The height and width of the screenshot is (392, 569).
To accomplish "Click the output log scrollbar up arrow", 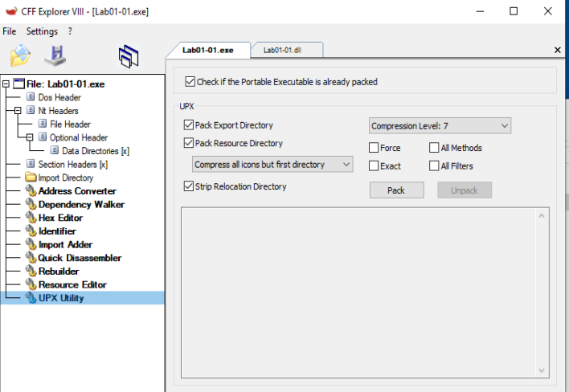I will 542,216.
